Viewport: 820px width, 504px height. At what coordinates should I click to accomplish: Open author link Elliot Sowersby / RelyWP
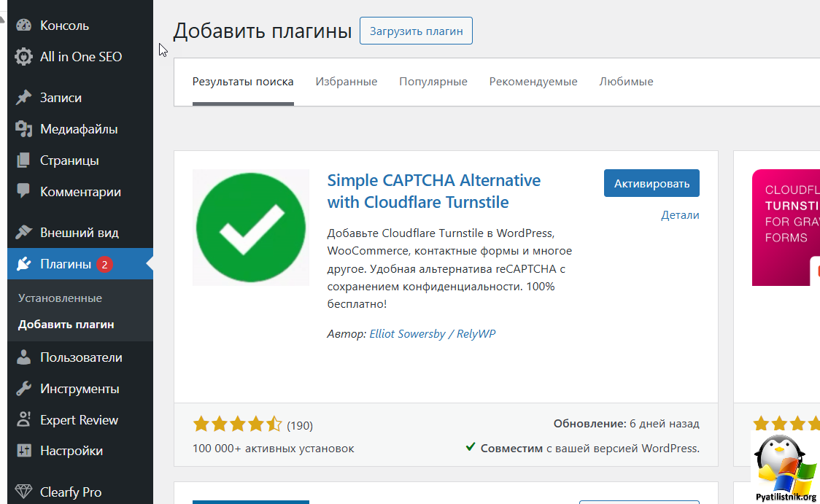(433, 333)
